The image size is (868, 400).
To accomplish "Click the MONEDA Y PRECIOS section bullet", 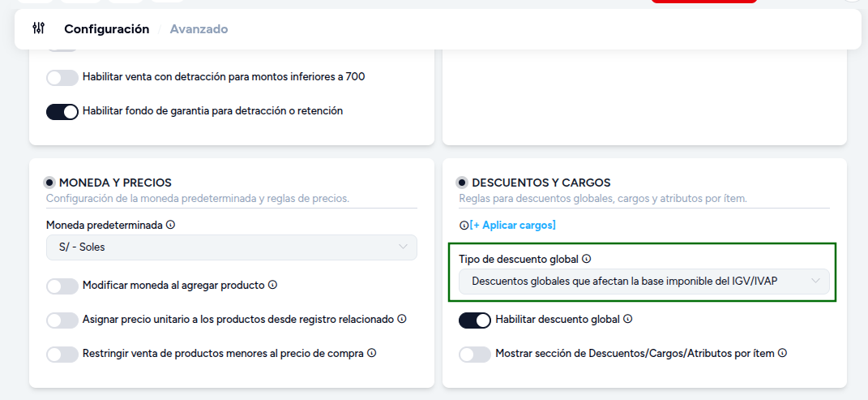I will tap(49, 183).
